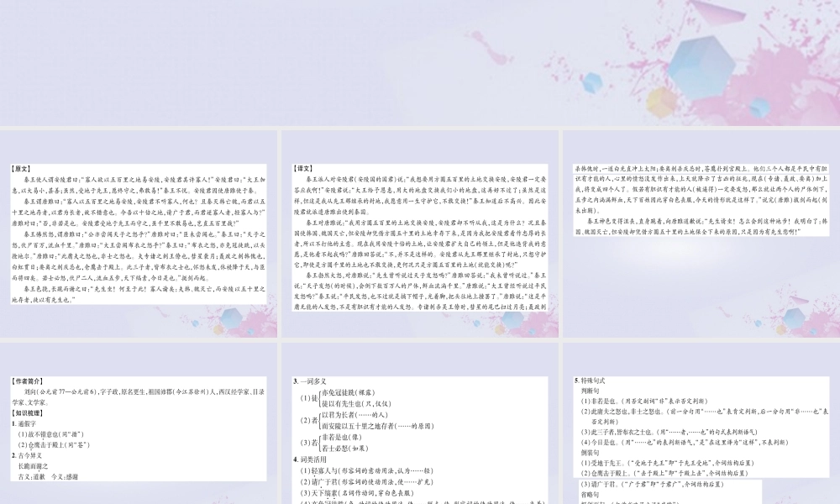The image size is (840, 504).
Task: Click the phrase '长跪而谢之'
Action: click(x=34, y=466)
